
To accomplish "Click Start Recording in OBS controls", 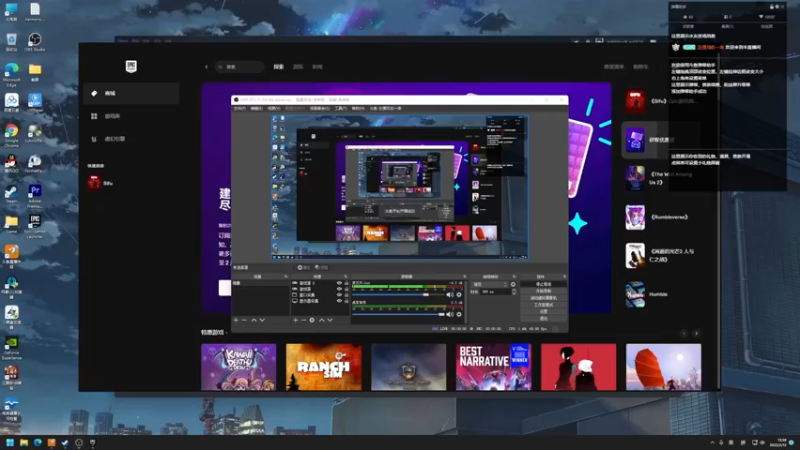I will pyautogui.click(x=543, y=291).
